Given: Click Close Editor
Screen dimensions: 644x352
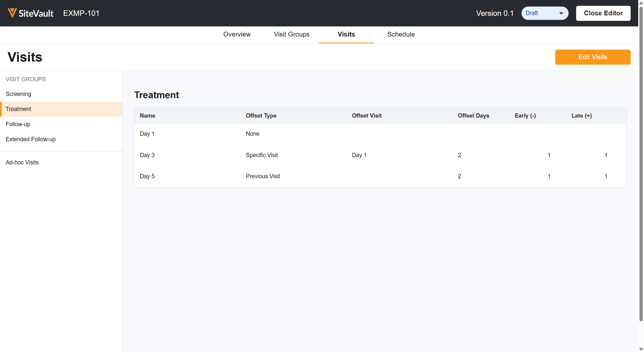Looking at the screenshot, I should [x=603, y=13].
